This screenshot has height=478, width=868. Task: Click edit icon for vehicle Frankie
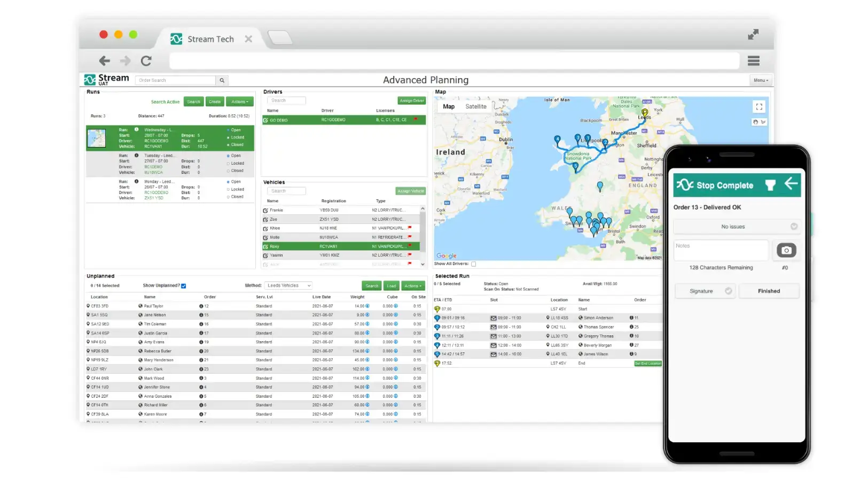point(265,211)
